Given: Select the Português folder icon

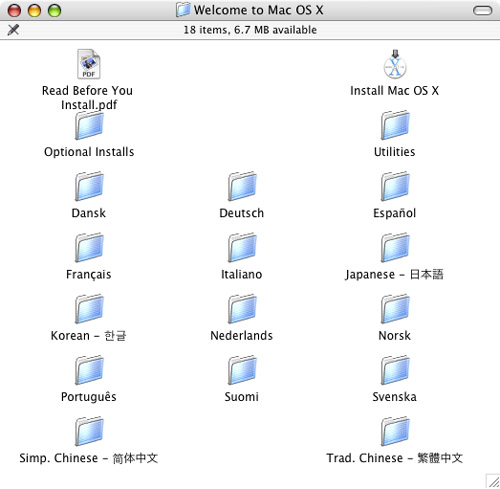Looking at the screenshot, I should [89, 370].
